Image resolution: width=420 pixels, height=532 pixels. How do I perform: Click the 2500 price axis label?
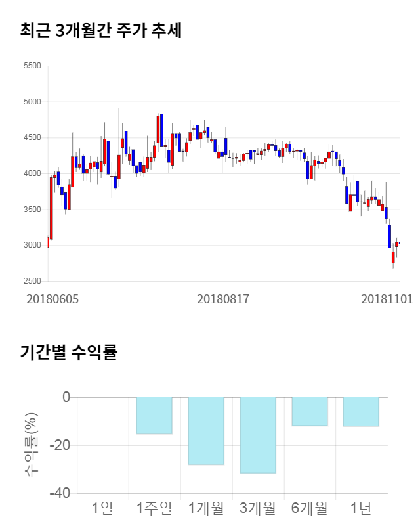click(31, 282)
